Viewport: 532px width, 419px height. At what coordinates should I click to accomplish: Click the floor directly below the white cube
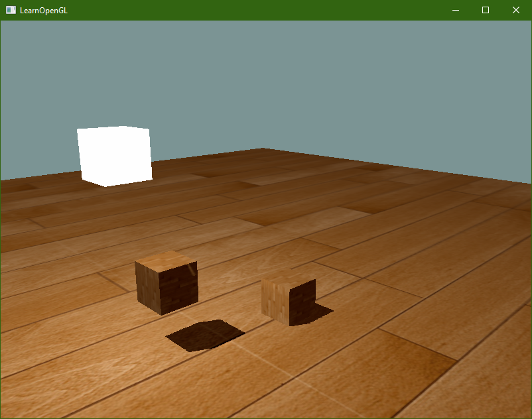(116, 199)
